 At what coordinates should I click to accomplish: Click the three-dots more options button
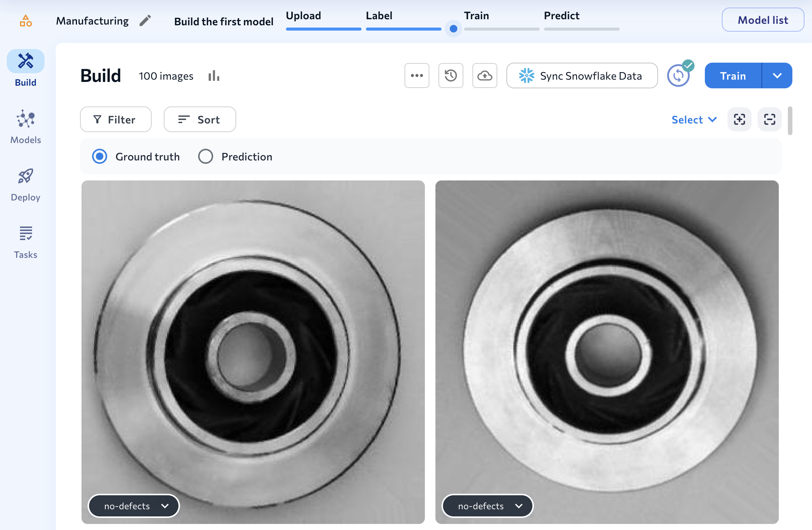click(x=417, y=76)
